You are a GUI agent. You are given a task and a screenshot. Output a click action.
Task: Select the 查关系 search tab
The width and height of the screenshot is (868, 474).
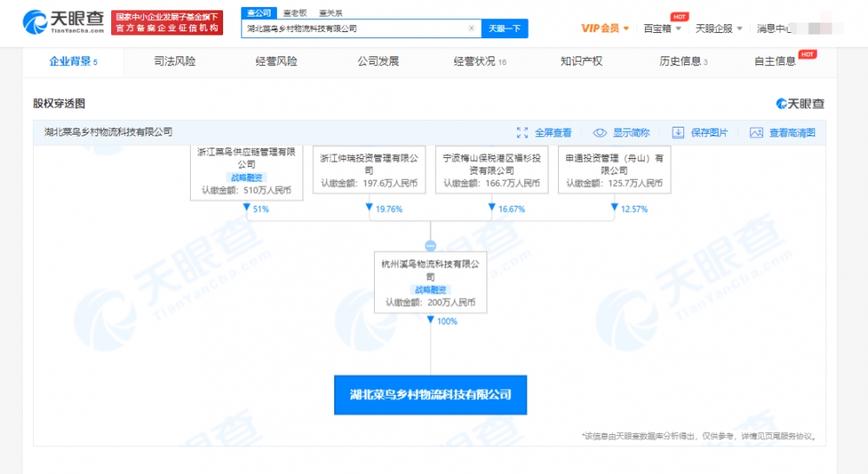pyautogui.click(x=331, y=13)
